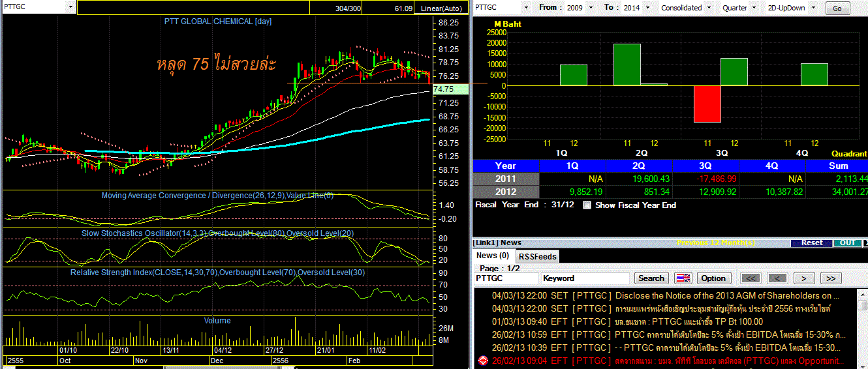Click the 12,909.92 table cell
Image resolution: width=868 pixels, height=369 pixels.
(x=705, y=192)
